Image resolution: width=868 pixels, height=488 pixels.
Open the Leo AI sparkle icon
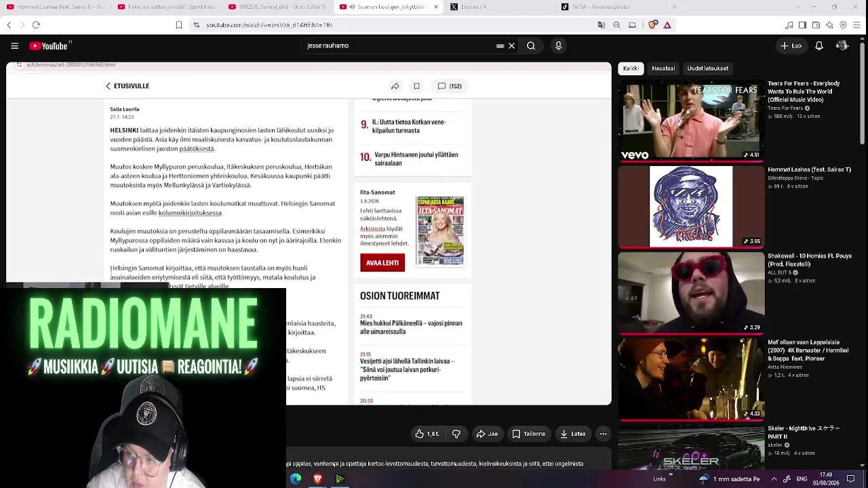click(831, 25)
